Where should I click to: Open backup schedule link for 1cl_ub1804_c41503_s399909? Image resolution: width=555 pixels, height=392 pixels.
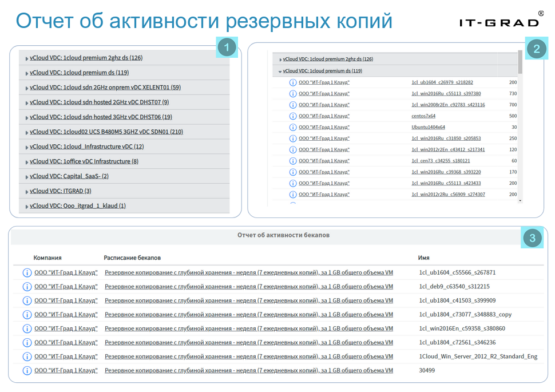[248, 300]
